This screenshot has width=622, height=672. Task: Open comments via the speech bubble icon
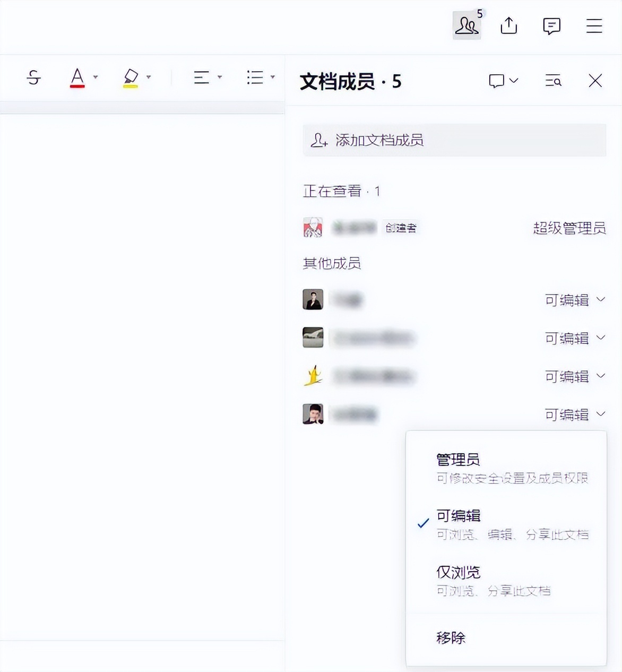[x=551, y=25]
